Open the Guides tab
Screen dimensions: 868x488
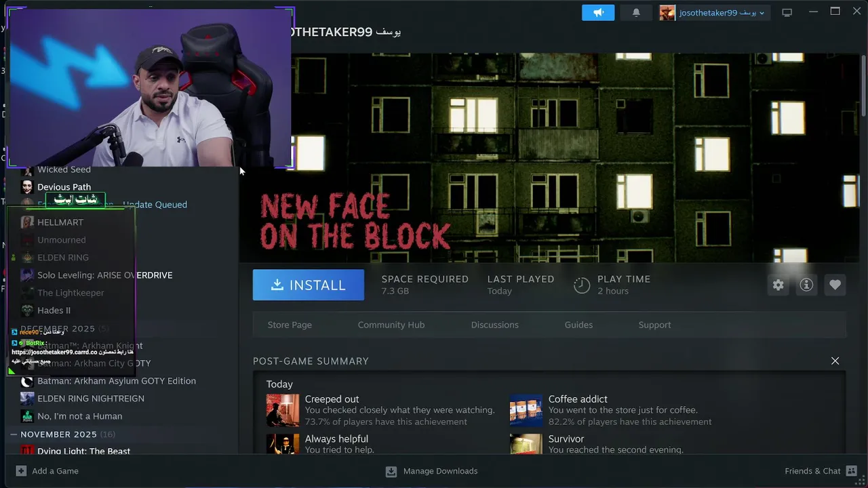pyautogui.click(x=578, y=325)
